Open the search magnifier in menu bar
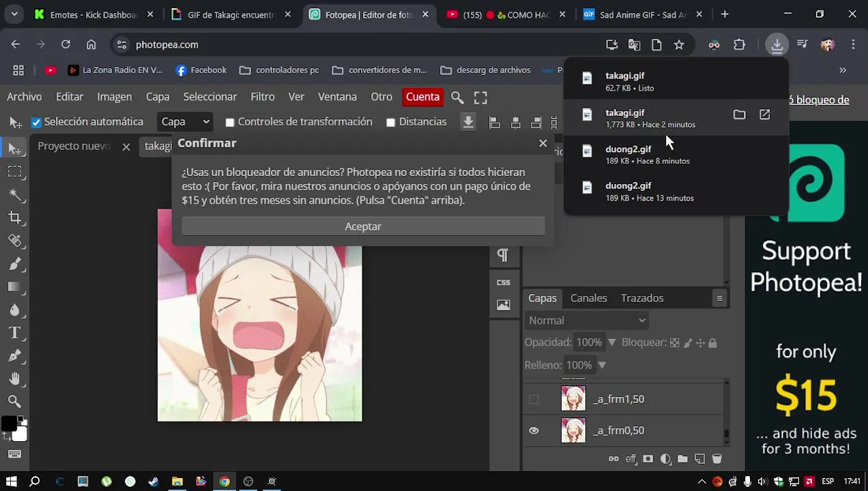The image size is (868, 491). click(457, 98)
